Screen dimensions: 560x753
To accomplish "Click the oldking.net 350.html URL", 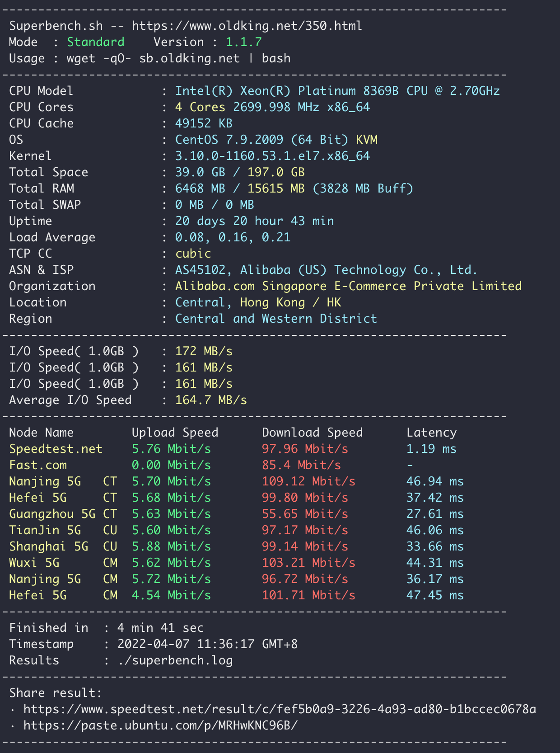I will 247,26.
